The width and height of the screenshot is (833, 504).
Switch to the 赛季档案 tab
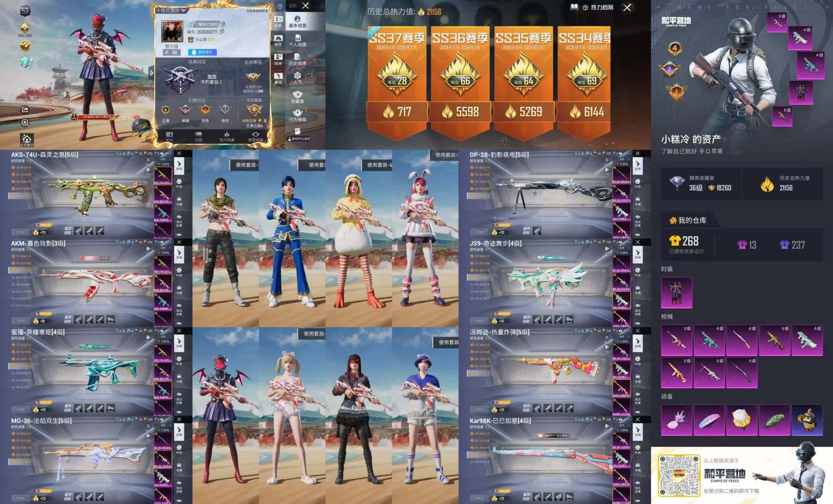click(x=255, y=136)
